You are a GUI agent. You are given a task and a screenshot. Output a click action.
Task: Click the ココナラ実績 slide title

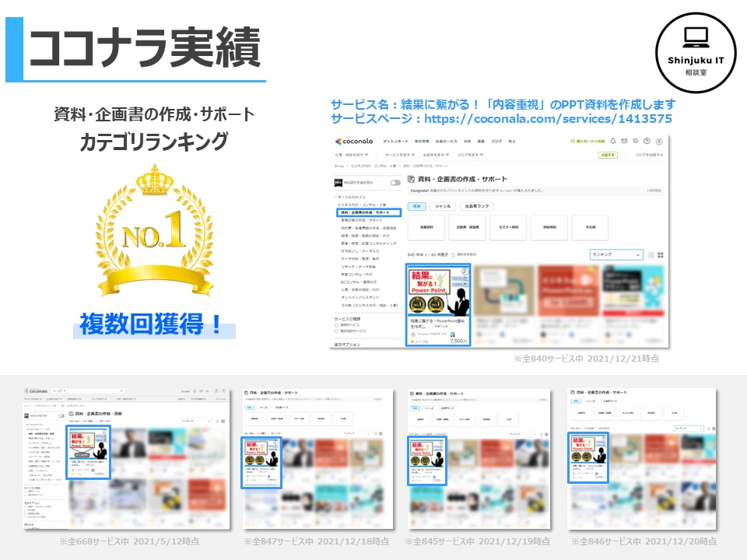pos(145,47)
